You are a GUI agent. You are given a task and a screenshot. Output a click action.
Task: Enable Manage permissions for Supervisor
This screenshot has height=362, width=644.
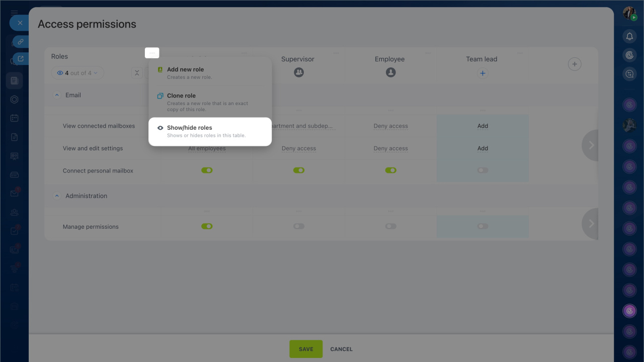(299, 226)
